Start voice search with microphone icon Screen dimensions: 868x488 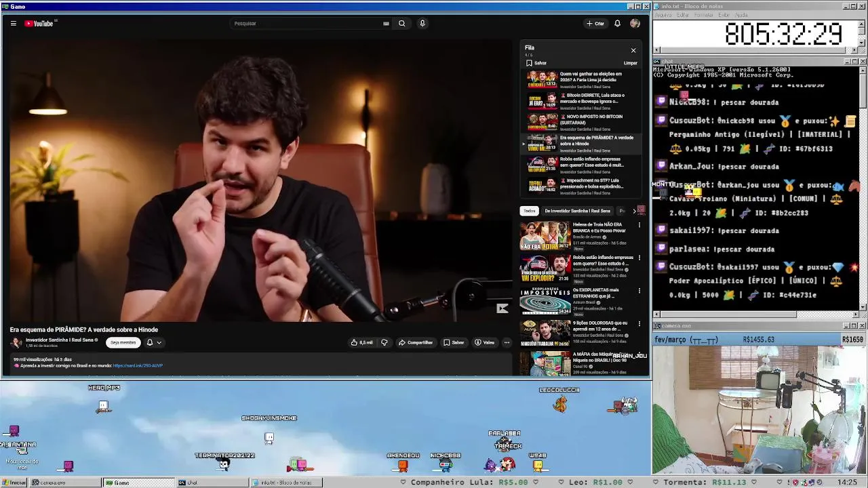[422, 23]
